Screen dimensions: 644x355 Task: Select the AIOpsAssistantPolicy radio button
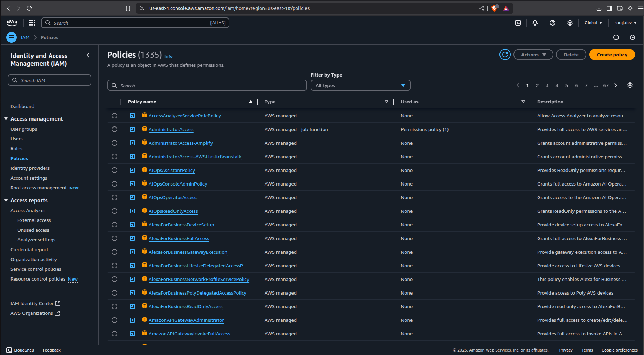[x=114, y=170]
